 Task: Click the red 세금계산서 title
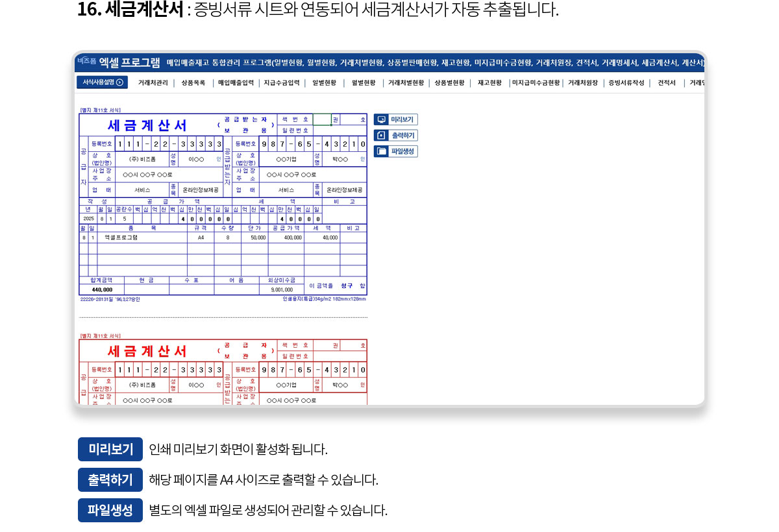tap(147, 351)
